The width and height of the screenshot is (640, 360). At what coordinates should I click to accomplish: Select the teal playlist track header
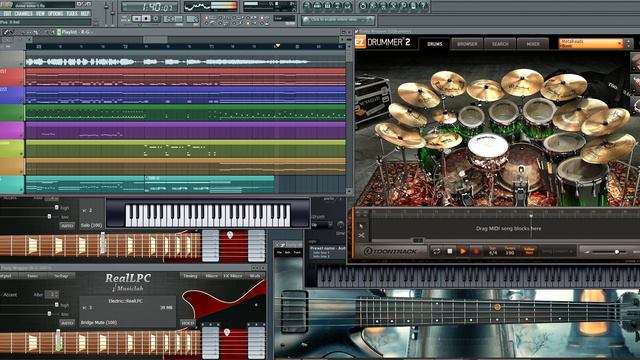(12, 184)
